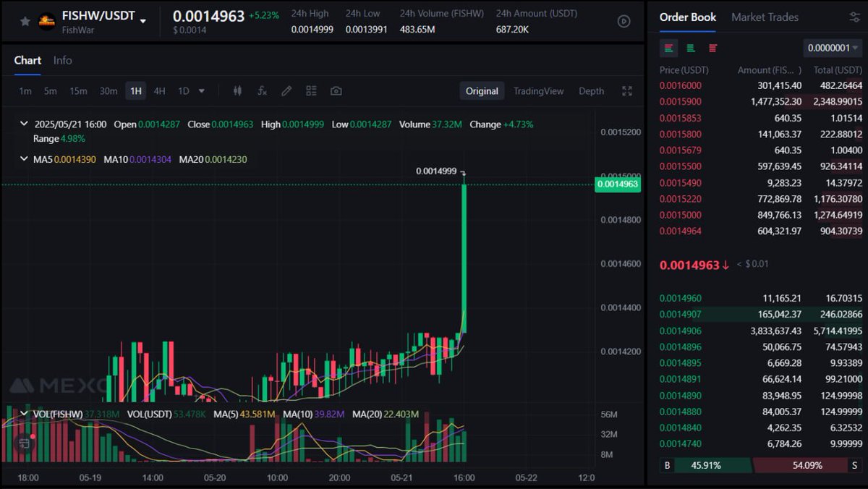Select ask price 0.0015500
The height and width of the screenshot is (489, 868).
click(681, 166)
